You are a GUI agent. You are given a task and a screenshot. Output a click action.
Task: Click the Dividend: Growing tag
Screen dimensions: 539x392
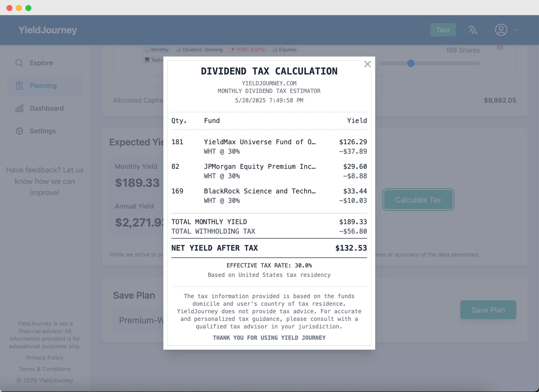(200, 49)
